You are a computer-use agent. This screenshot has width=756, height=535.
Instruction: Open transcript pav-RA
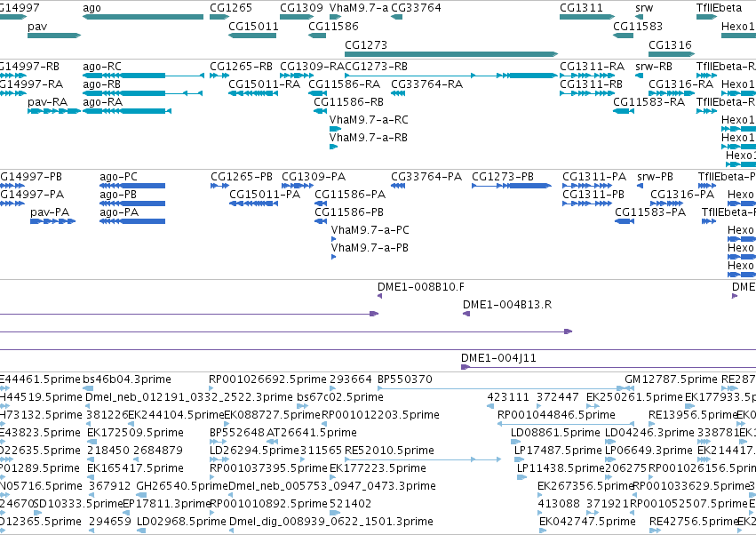pyautogui.click(x=47, y=102)
